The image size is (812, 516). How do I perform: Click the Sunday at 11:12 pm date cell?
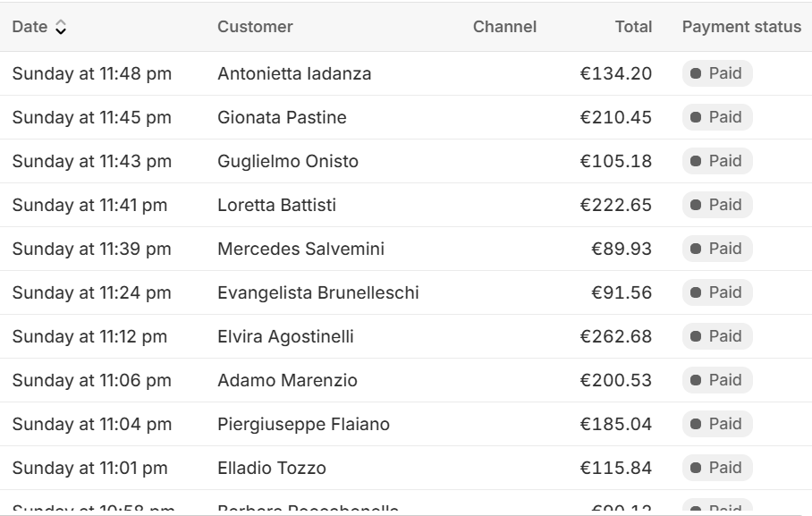tap(89, 337)
